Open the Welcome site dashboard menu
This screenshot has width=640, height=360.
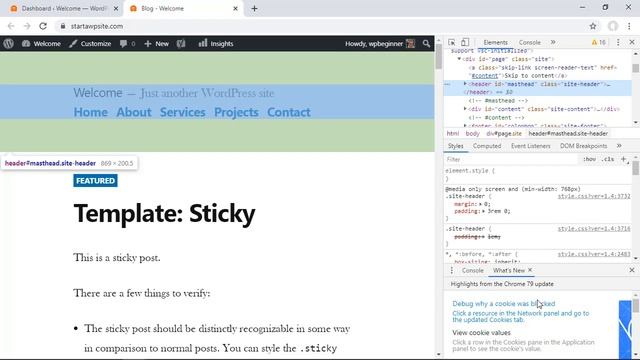point(41,44)
